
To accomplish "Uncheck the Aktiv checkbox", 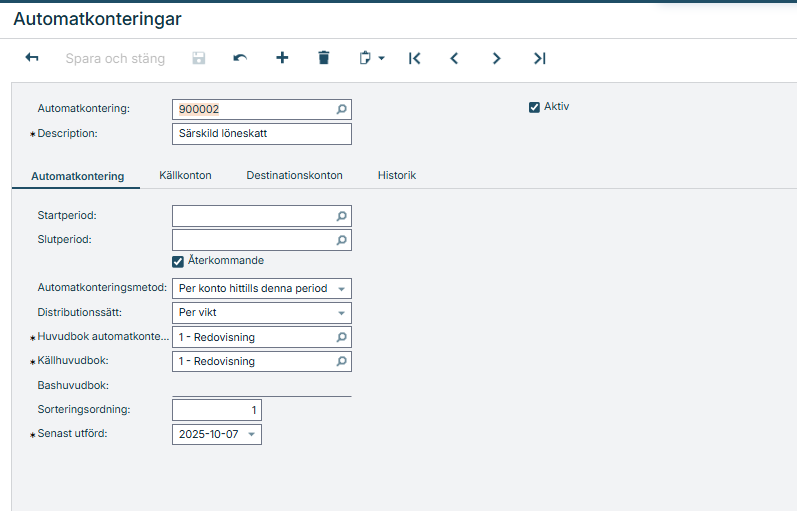I will coord(534,107).
